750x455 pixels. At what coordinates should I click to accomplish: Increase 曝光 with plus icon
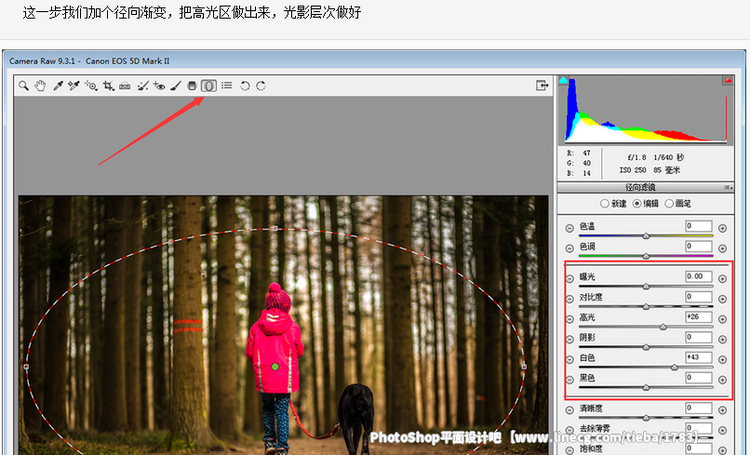(723, 278)
